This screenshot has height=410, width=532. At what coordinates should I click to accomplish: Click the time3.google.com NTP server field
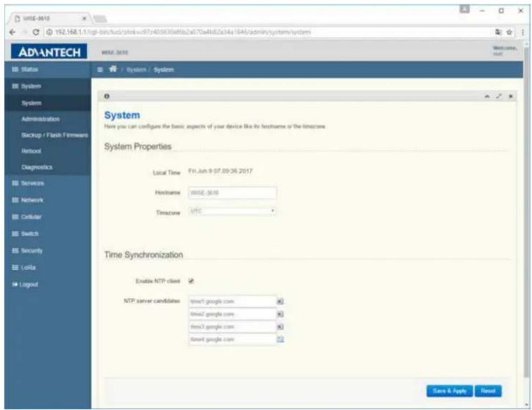pyautogui.click(x=232, y=327)
